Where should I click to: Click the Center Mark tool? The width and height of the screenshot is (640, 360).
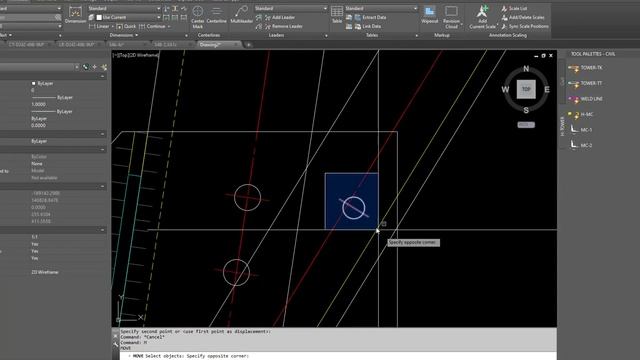tap(198, 17)
